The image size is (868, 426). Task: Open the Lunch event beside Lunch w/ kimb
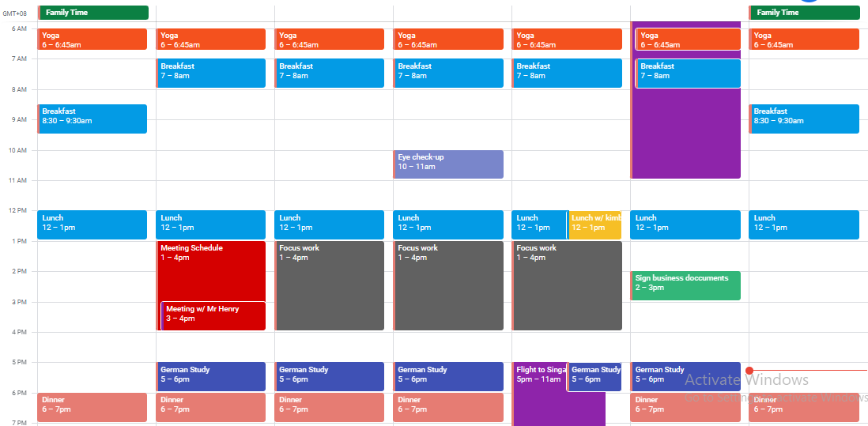539,224
